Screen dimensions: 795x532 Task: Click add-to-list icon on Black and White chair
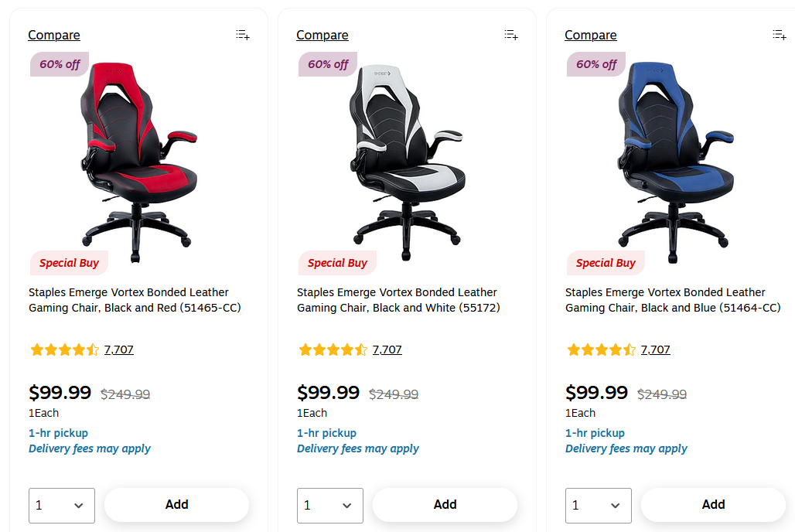coord(511,35)
